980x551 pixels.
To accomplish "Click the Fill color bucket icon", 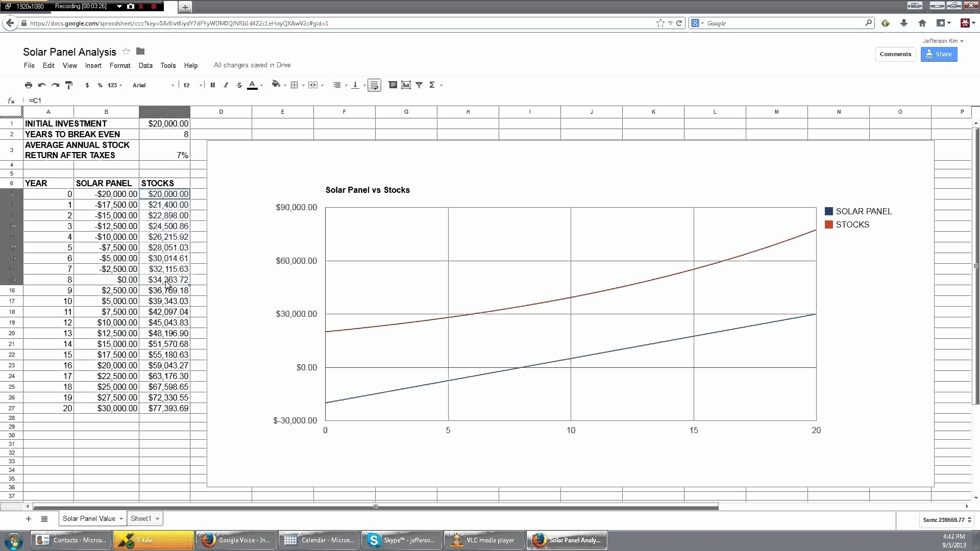I will tap(276, 85).
